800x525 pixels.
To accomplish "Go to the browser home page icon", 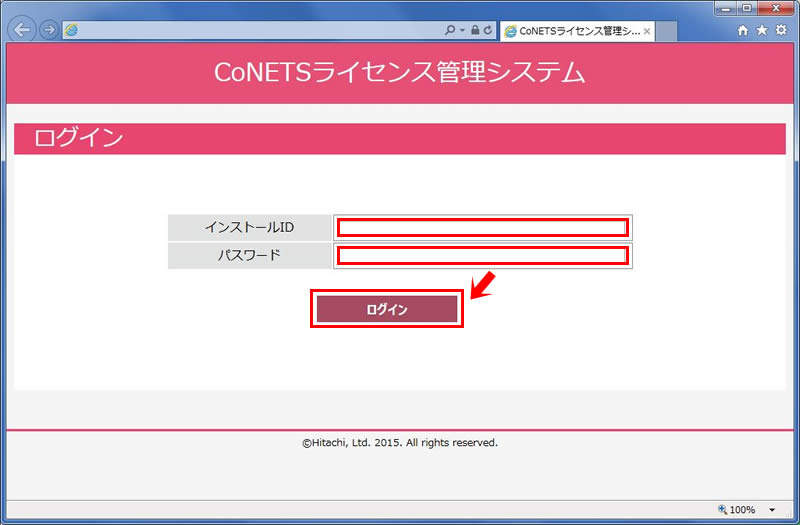I will pyautogui.click(x=743, y=30).
